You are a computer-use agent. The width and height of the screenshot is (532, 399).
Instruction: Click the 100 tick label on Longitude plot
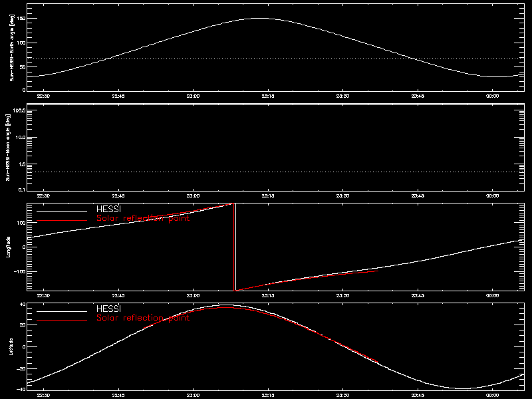[22, 223]
